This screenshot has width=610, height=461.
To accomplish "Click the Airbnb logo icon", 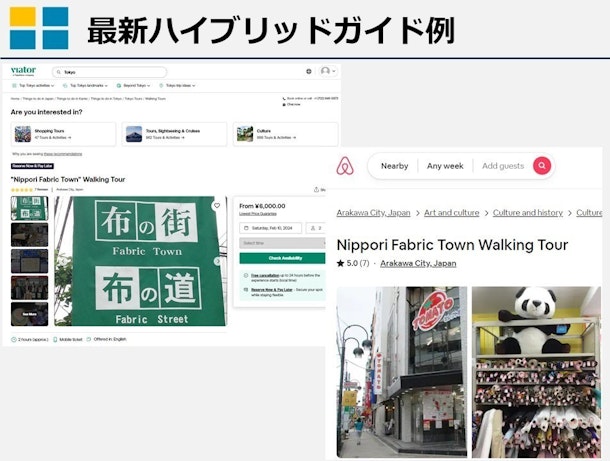I will click(x=346, y=166).
